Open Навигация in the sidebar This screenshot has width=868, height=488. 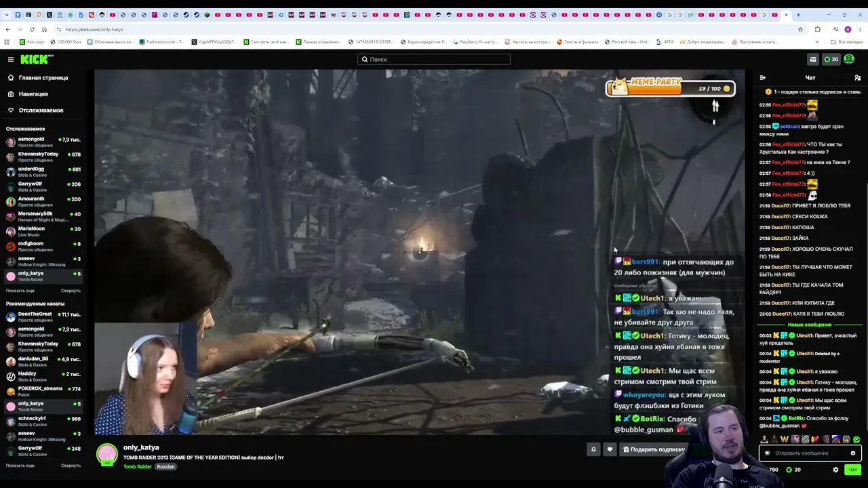[x=33, y=94]
